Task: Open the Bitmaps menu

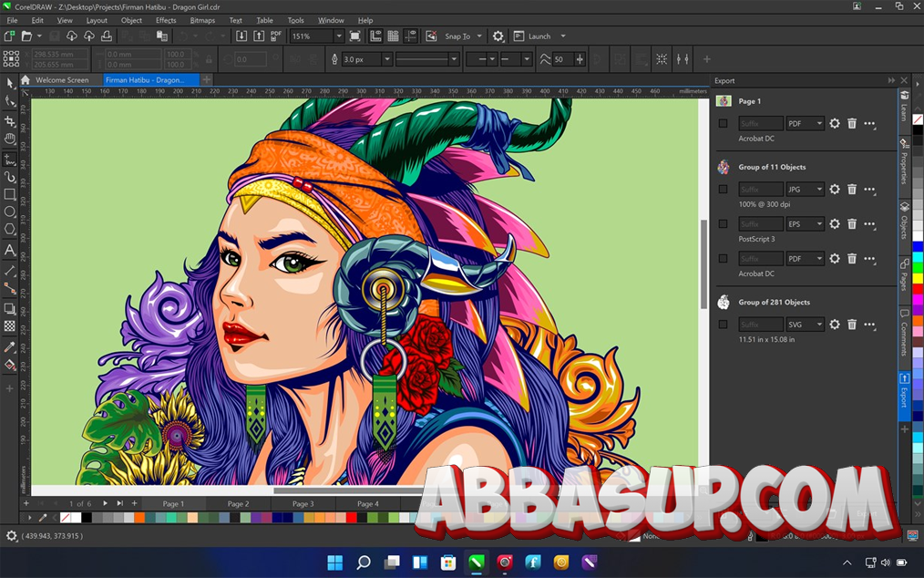Action: pyautogui.click(x=202, y=20)
